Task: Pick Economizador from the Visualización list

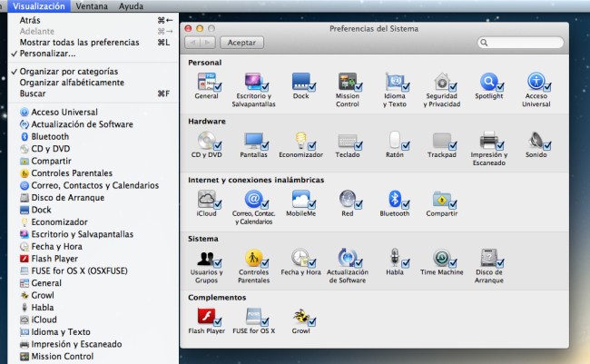Action: (59, 221)
